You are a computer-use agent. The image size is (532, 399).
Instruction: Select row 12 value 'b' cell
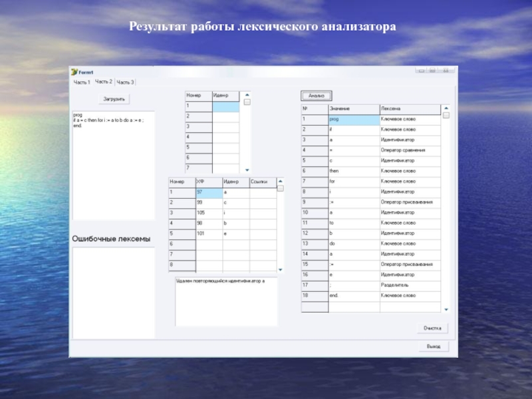[354, 233]
